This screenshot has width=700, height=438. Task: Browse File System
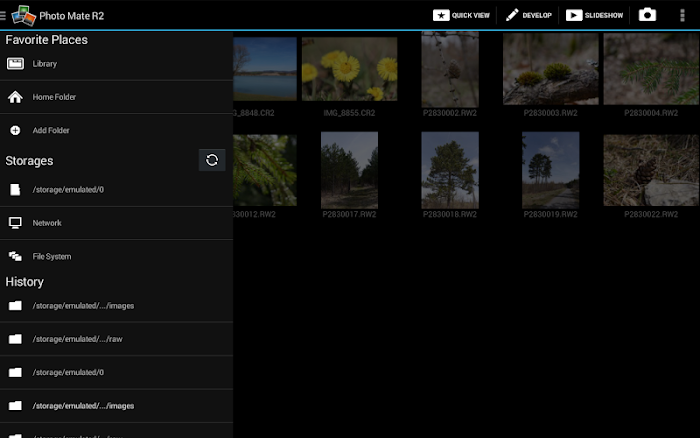click(x=117, y=256)
